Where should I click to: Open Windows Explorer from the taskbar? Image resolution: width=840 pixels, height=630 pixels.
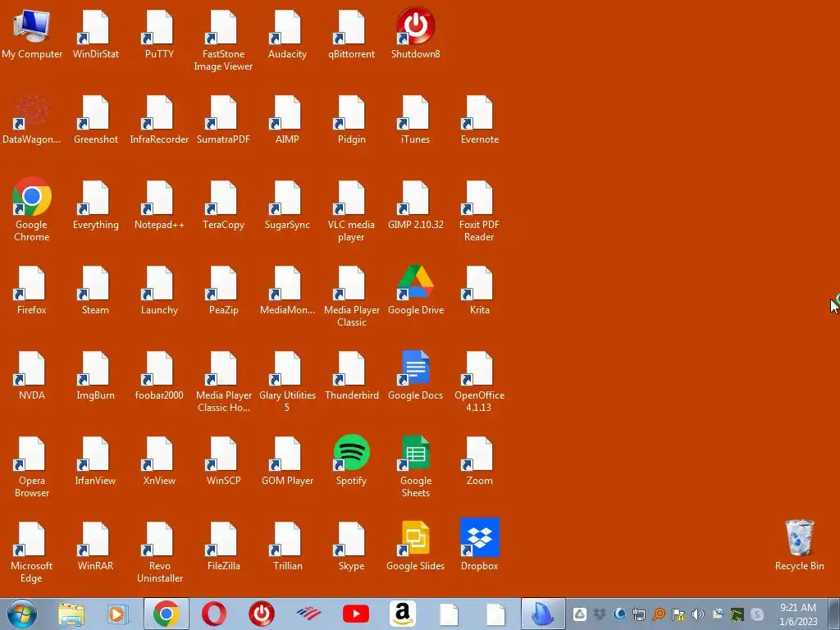[x=71, y=614]
